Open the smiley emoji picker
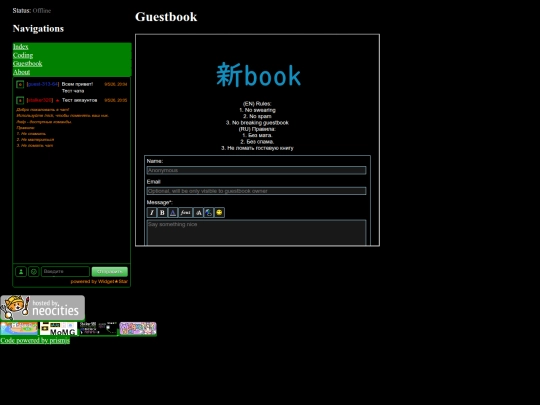The width and height of the screenshot is (540, 405). coord(219,212)
